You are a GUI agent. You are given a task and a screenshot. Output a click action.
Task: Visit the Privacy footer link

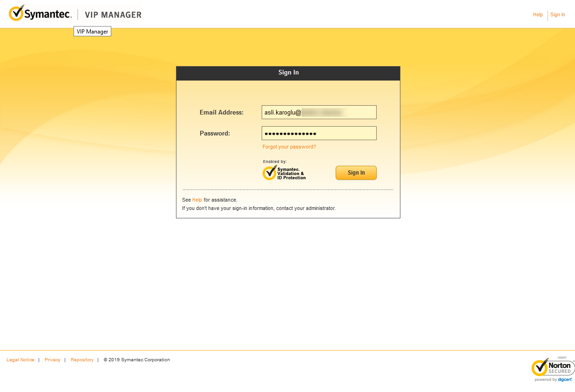53,360
